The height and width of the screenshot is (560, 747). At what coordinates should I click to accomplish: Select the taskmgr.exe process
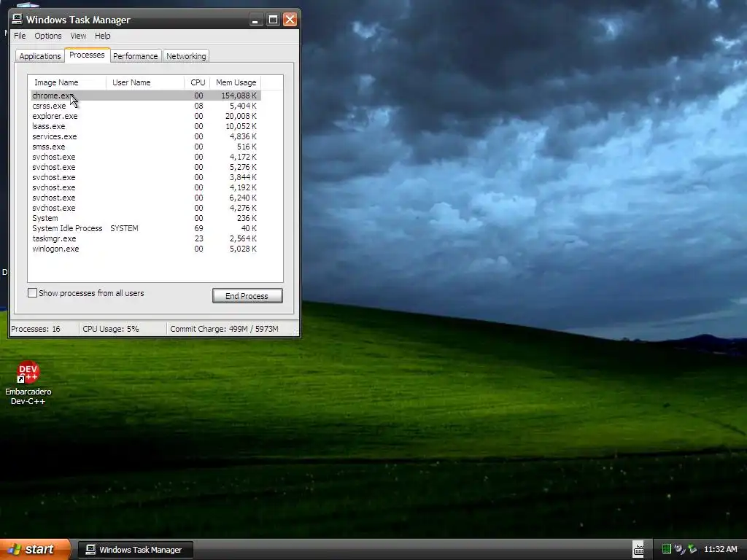[x=146, y=238]
